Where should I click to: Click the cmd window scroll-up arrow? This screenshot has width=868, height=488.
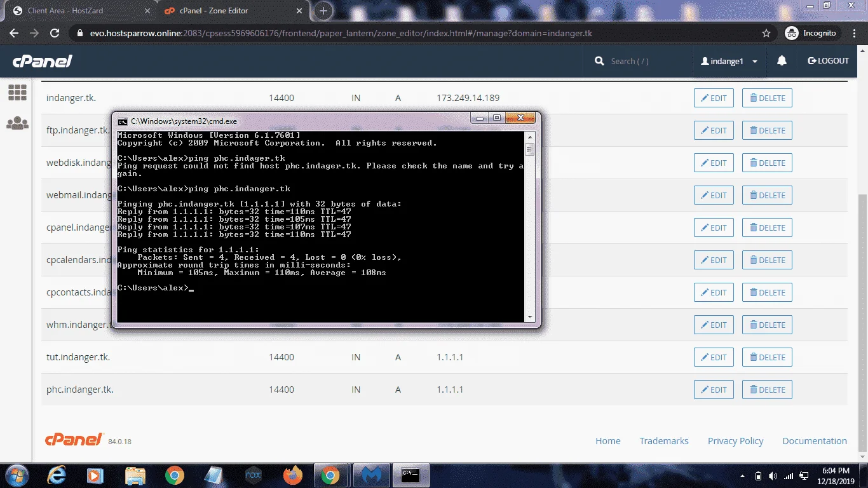(x=530, y=137)
